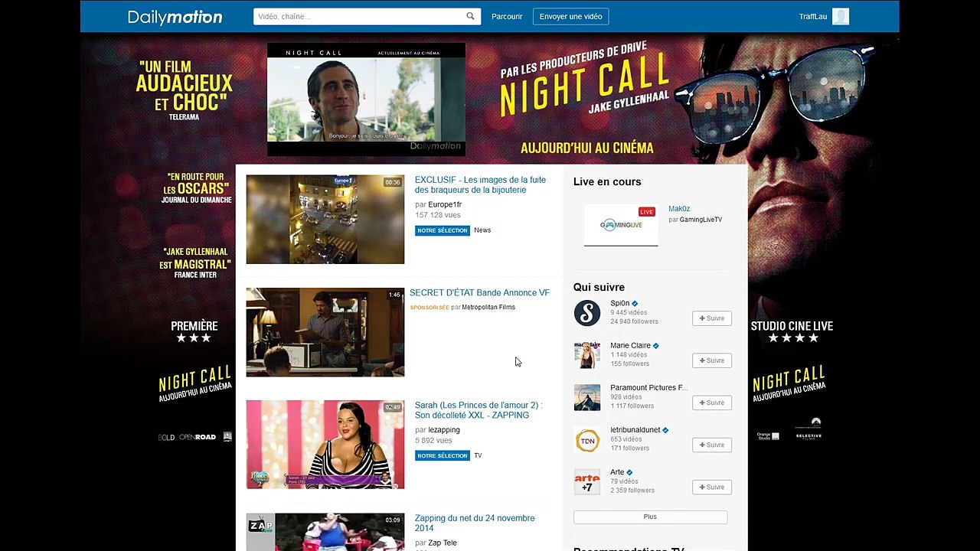Screen dimensions: 980x551
Task: Follow Spi0n with Suivre button
Action: [712, 318]
